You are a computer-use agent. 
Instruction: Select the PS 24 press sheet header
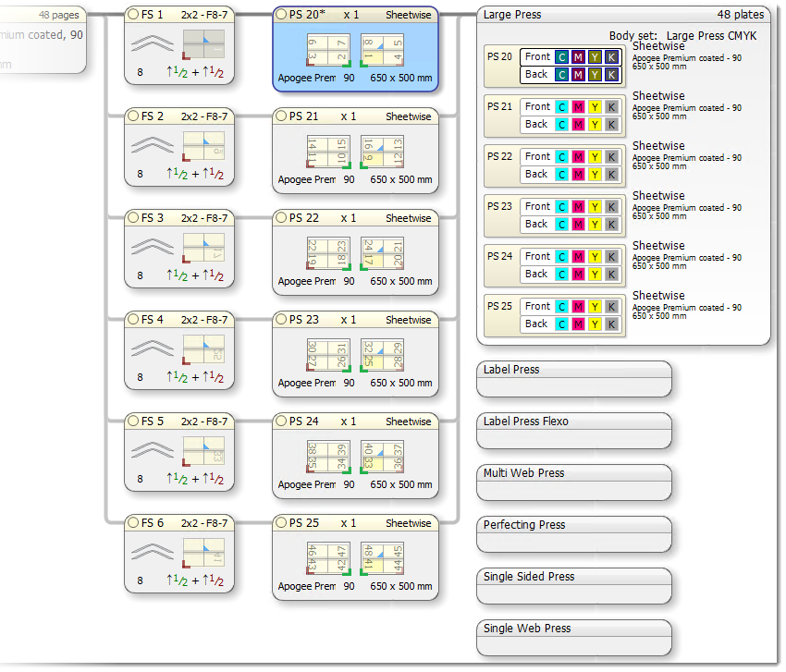click(x=355, y=422)
